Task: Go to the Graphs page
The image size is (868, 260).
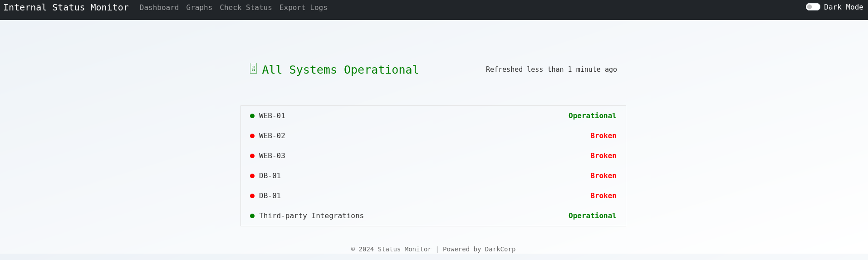Action: [x=199, y=8]
